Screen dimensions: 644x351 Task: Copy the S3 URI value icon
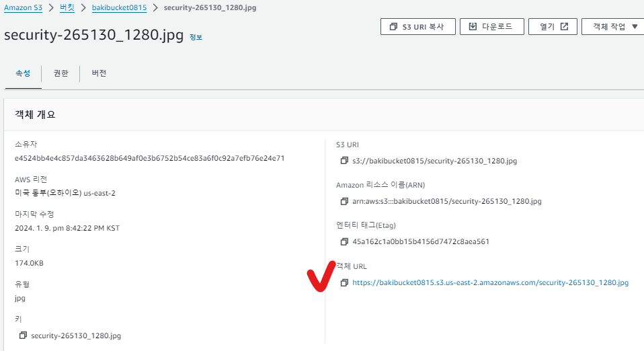click(x=344, y=161)
